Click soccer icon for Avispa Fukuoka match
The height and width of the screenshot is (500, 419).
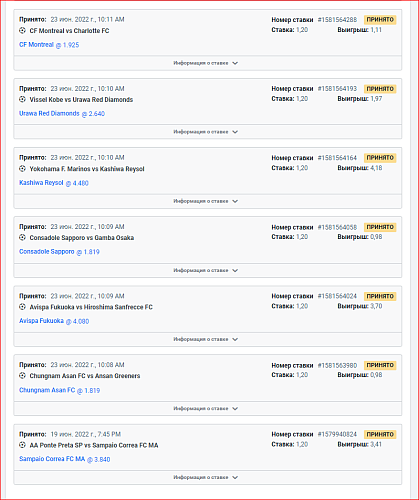click(22, 307)
